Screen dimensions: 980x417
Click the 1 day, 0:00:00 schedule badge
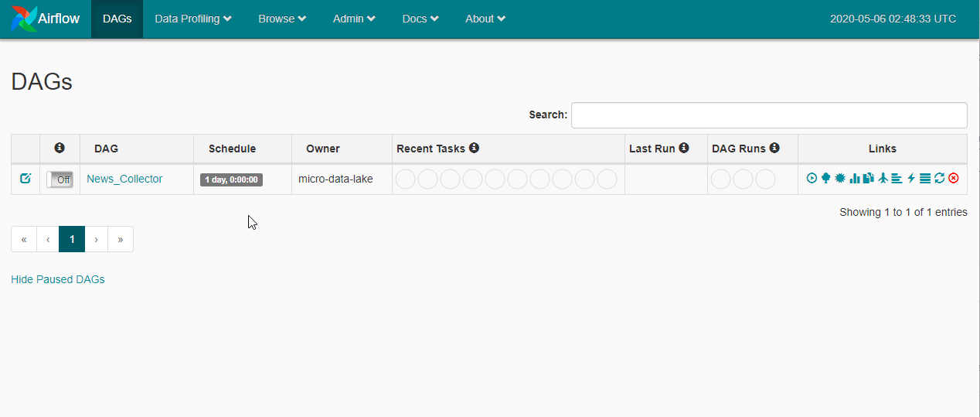tap(231, 179)
